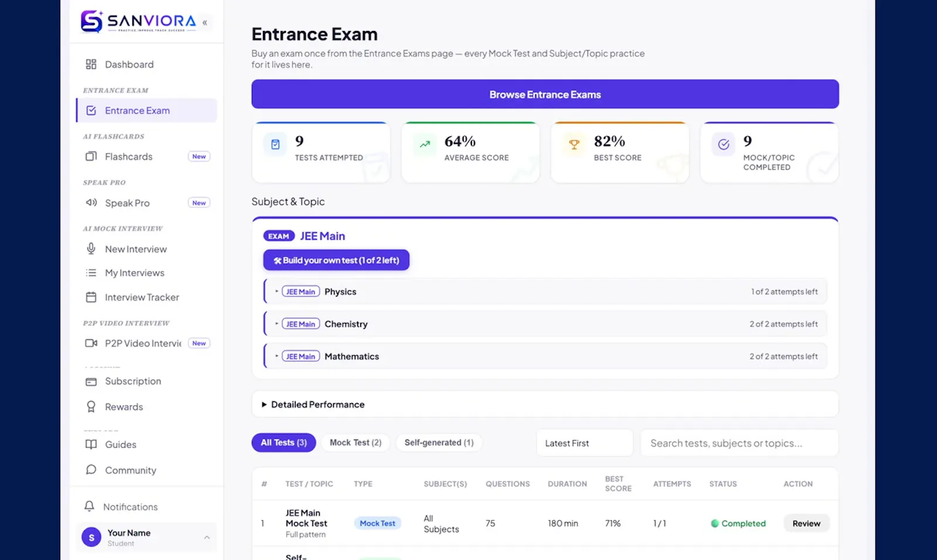937x560 pixels.
Task: Click the P2P Video Interview camera icon
Action: click(91, 343)
